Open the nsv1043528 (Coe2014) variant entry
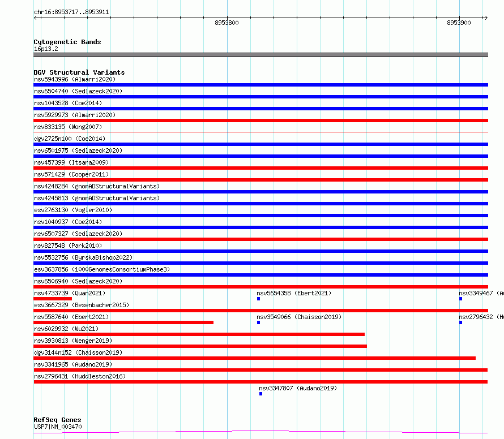The width and height of the screenshot is (504, 439). click(68, 103)
